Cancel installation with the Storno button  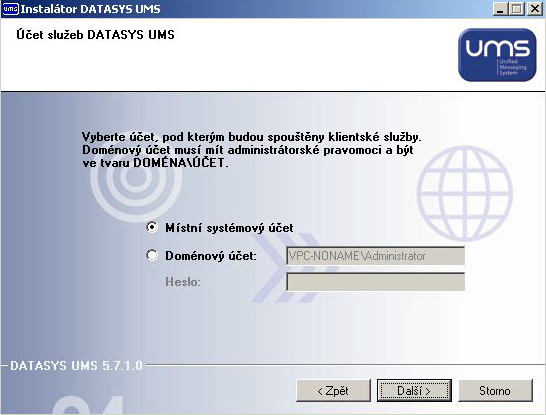click(x=495, y=391)
